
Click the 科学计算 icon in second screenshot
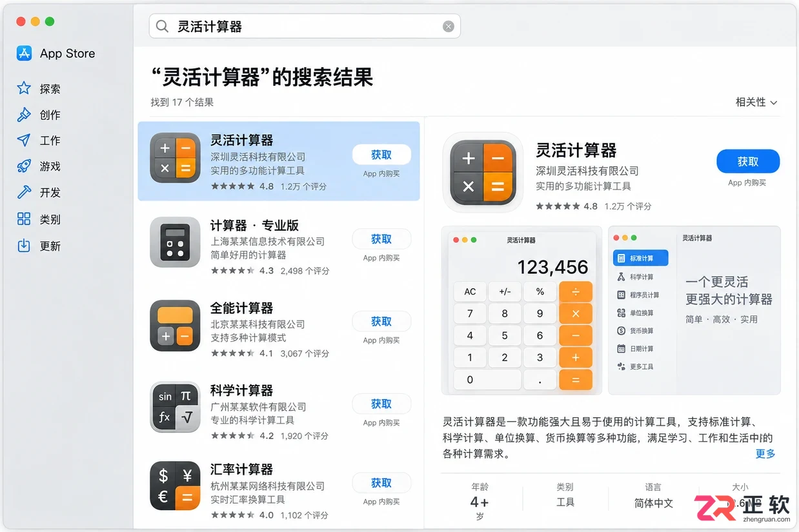click(x=621, y=277)
